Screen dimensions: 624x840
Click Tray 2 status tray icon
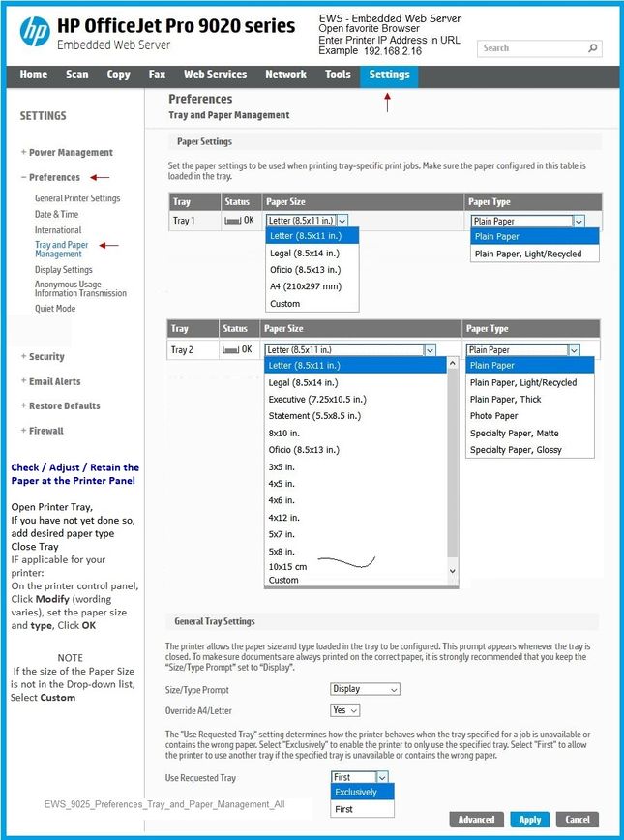(230, 349)
